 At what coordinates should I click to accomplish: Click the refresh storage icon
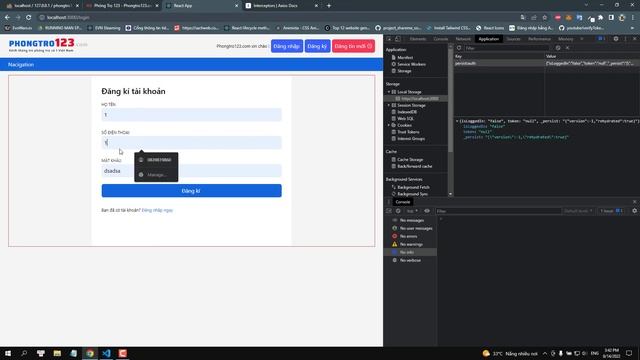tap(459, 48)
